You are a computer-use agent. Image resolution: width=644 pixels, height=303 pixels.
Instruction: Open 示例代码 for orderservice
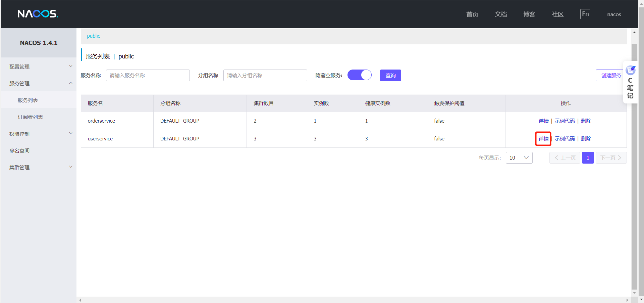pyautogui.click(x=565, y=121)
